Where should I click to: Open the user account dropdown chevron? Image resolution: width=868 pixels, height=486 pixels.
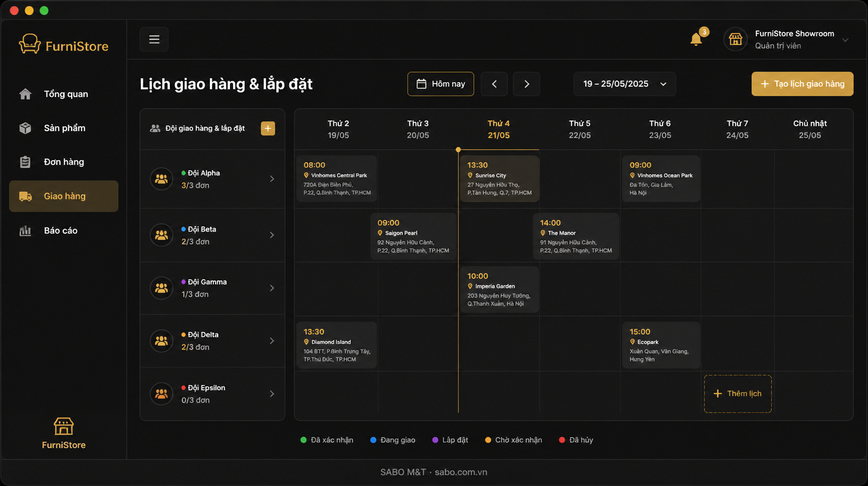[845, 40]
